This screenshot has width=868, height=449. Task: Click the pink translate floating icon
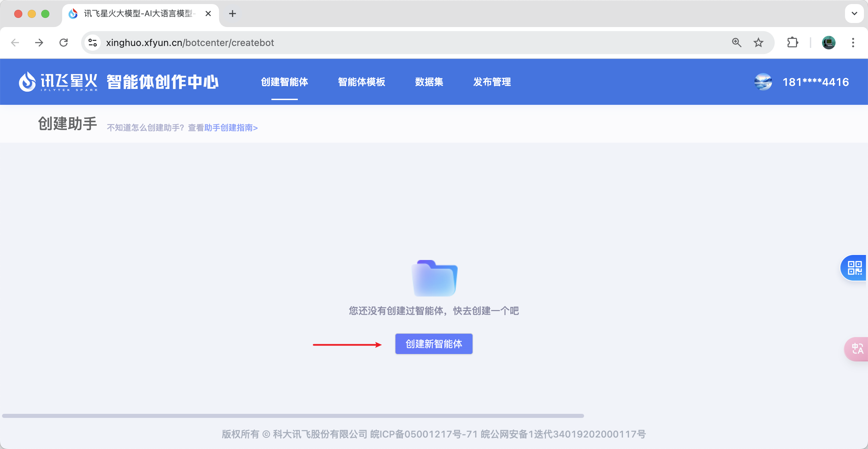tap(857, 349)
